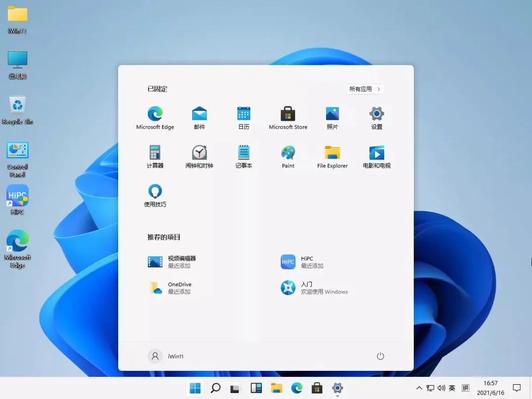
Task: Toggle the 英 input language indicator
Action: point(452,389)
